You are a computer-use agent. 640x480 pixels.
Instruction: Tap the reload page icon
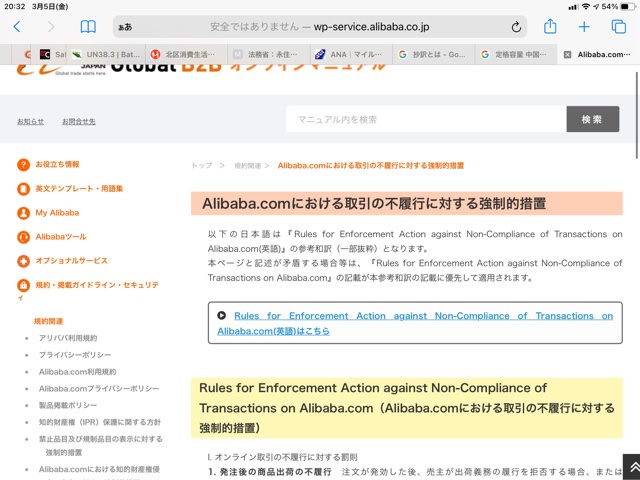516,27
